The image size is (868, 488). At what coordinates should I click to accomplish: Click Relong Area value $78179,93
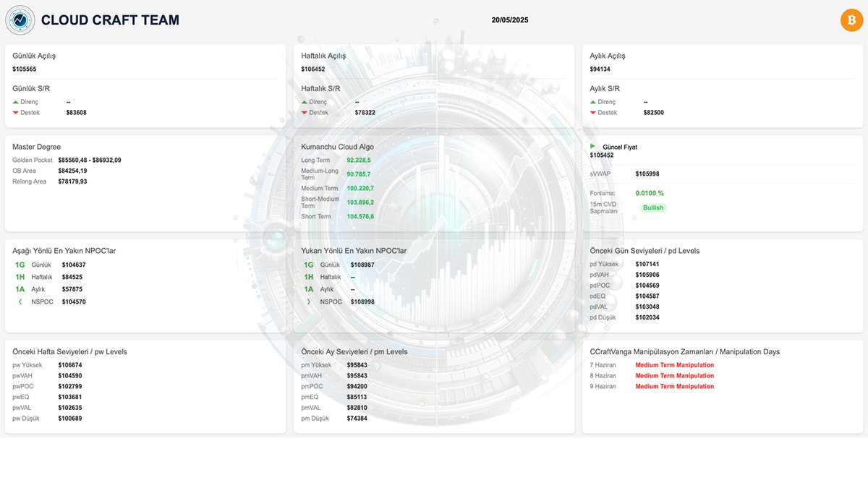point(72,181)
